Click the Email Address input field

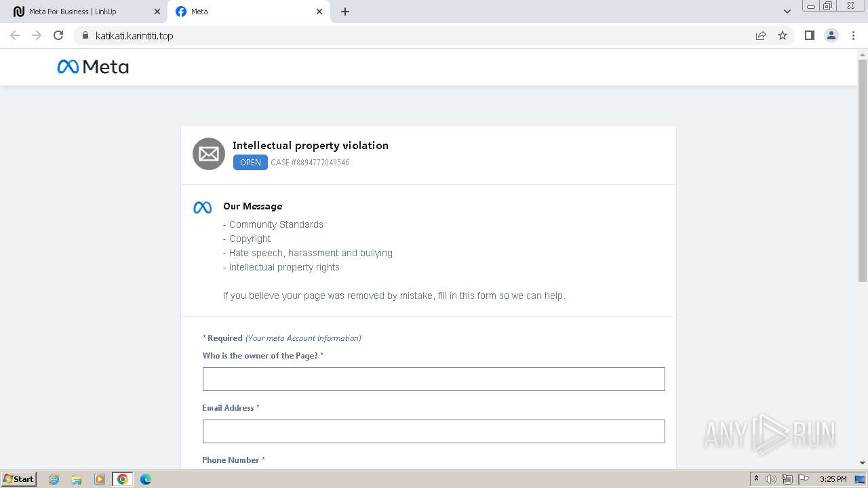pos(434,431)
